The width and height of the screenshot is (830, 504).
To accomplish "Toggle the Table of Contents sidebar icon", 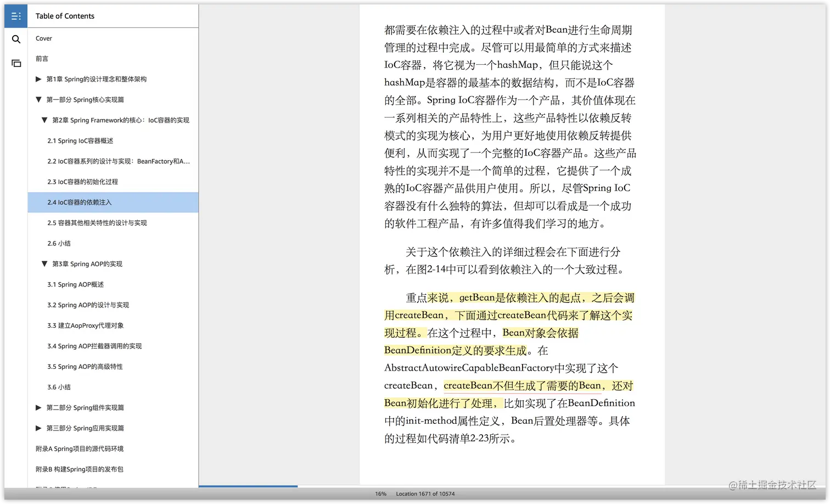I will pos(16,16).
